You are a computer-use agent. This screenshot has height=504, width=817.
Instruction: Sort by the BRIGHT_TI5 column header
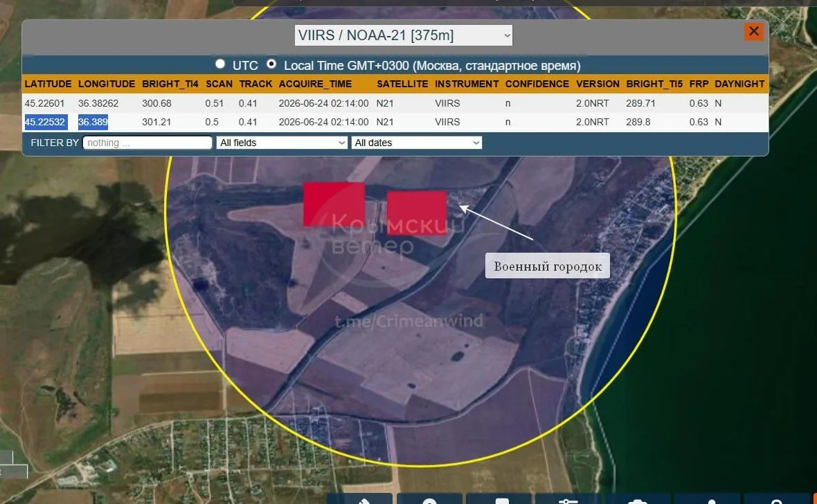(654, 84)
